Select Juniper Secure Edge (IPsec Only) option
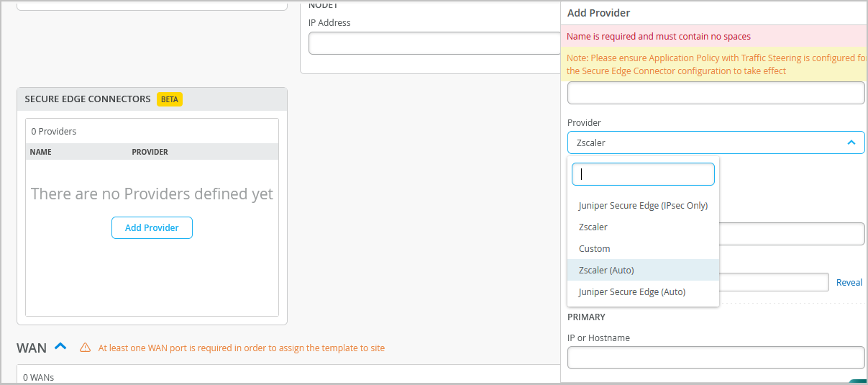Viewport: 868px width, 385px height. pos(643,206)
